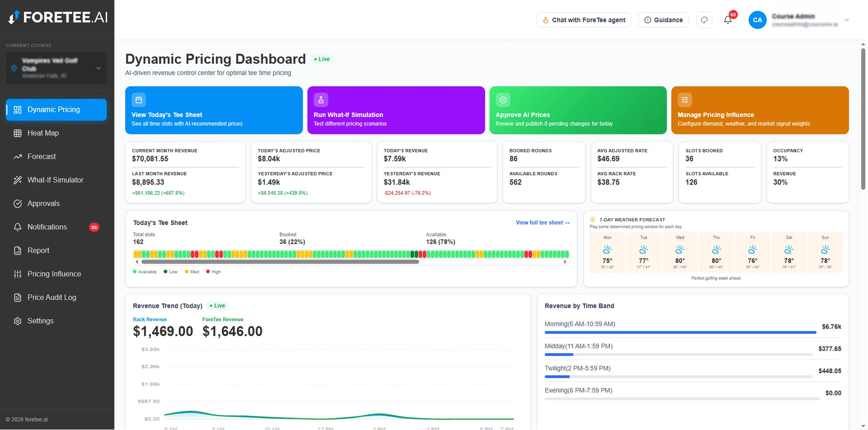The width and height of the screenshot is (868, 430).
Task: Click the tee sheet scroll right arrow
Action: point(565,262)
